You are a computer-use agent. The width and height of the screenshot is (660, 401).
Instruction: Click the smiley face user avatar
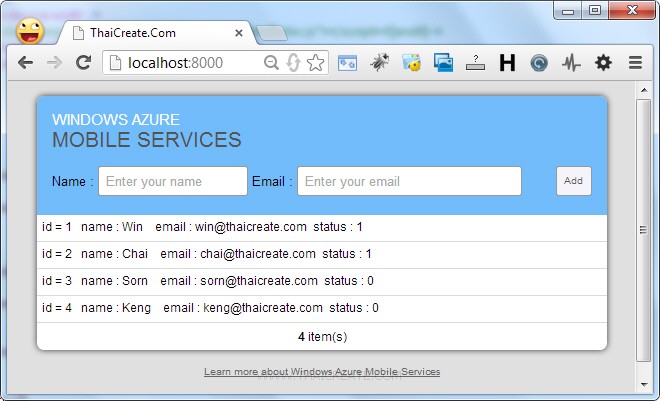(30, 31)
